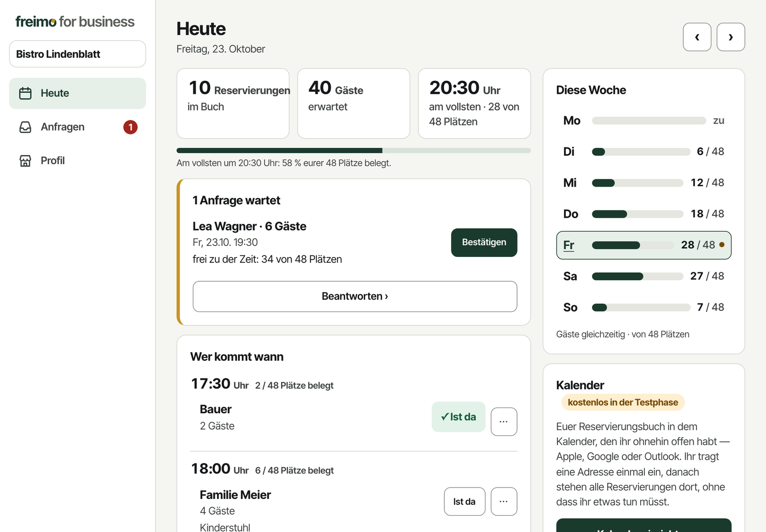The image size is (766, 532).
Task: Click the 10 Reservierungen summary card
Action: point(233,103)
